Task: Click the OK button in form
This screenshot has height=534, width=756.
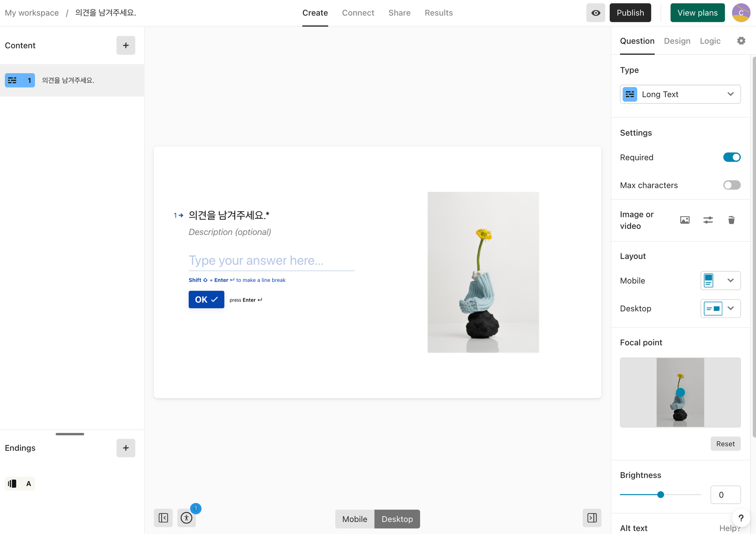Action: 206,299
